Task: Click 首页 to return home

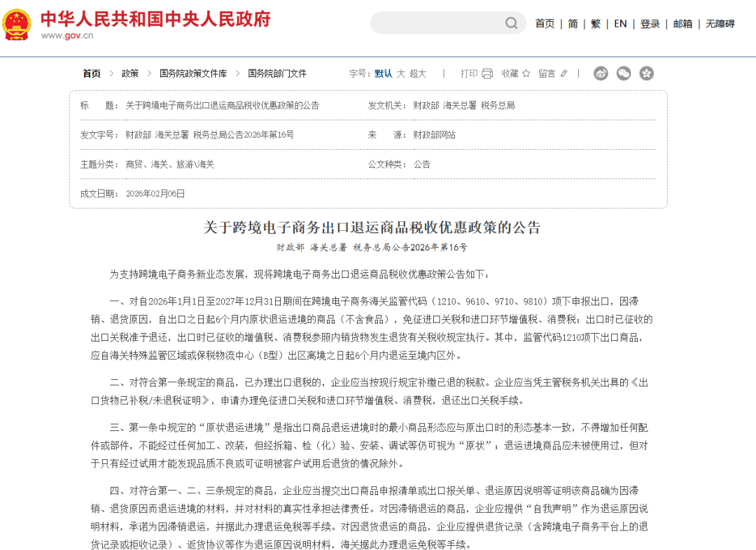Action: pos(545,23)
